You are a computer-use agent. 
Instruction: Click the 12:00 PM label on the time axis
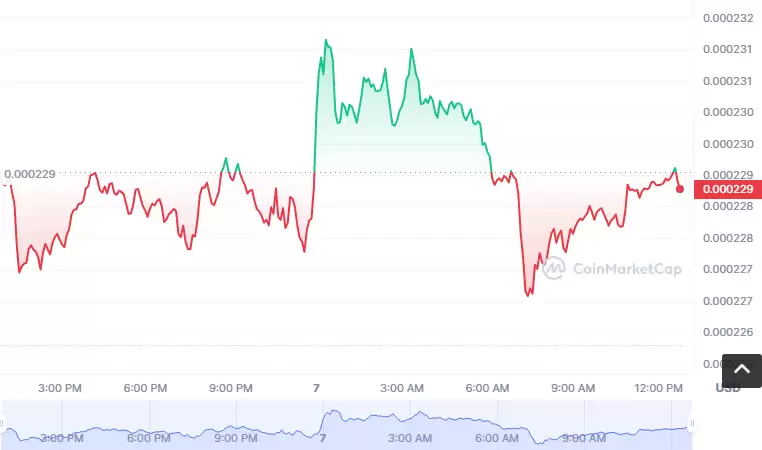pyautogui.click(x=659, y=387)
